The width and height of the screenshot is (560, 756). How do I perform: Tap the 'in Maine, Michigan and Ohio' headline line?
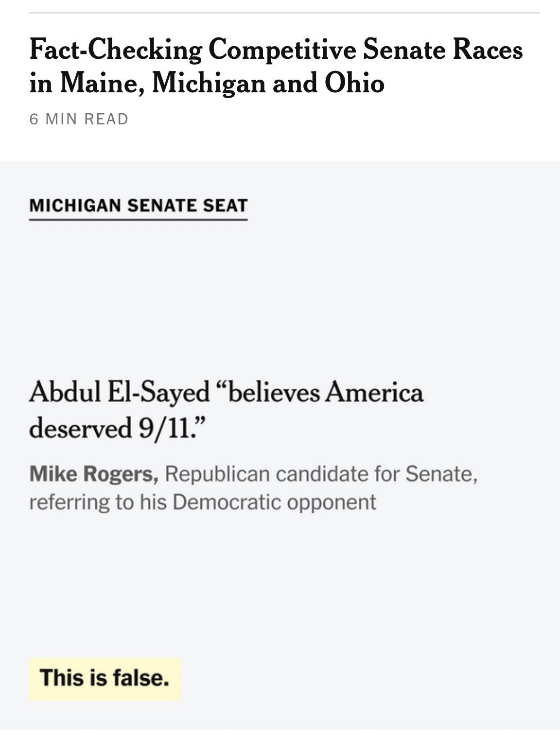[x=207, y=83]
